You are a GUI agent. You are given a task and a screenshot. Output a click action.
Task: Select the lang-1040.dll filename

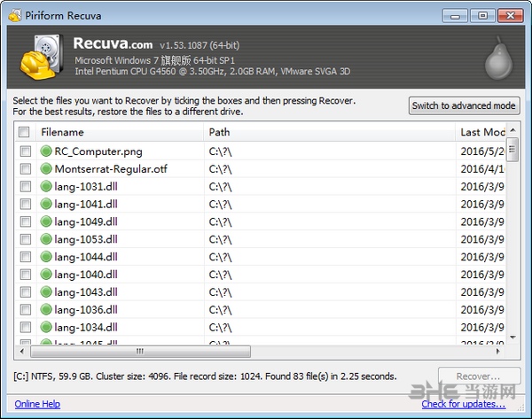86,275
